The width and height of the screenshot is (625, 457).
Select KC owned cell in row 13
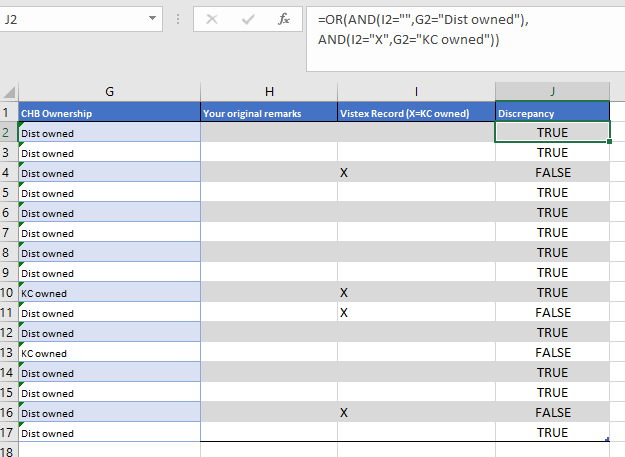tap(110, 353)
